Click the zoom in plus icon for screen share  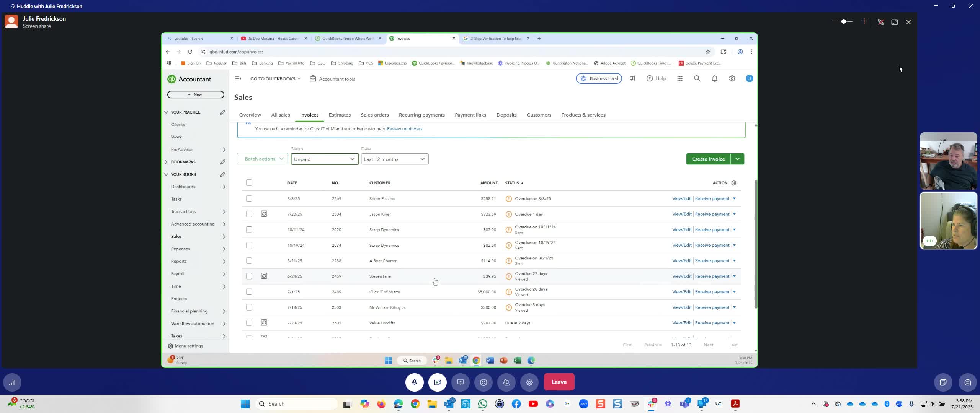pos(864,22)
